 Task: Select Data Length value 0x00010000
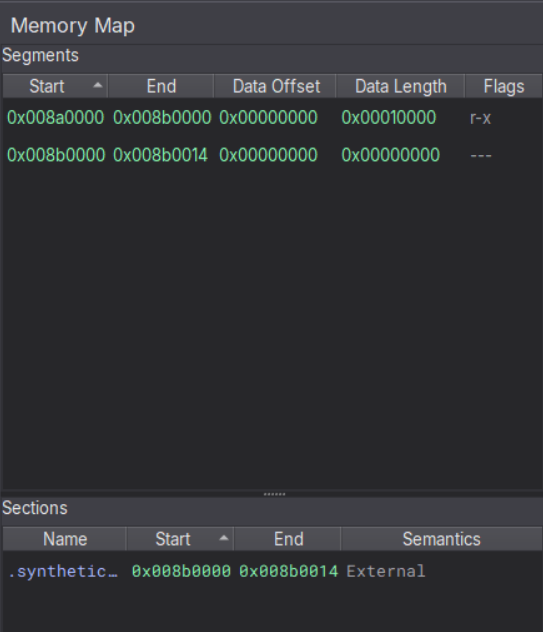point(389,118)
